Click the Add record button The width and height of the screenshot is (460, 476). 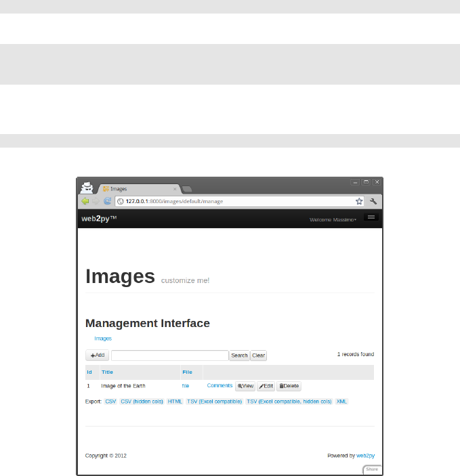click(98, 355)
